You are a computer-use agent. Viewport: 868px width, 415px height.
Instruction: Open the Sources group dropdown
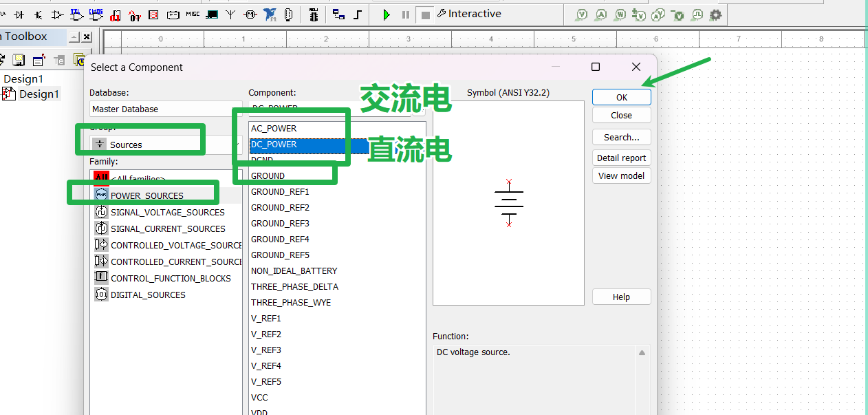[x=166, y=145]
